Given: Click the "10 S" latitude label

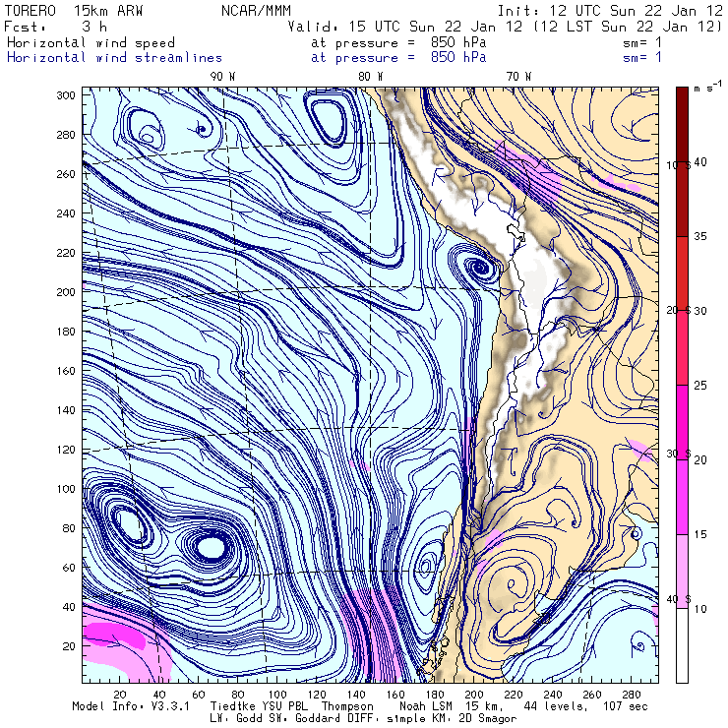Looking at the screenshot, I should click(679, 165).
